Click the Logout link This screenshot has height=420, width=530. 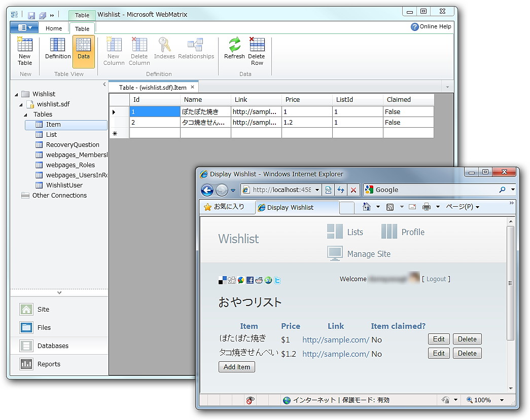(436, 279)
